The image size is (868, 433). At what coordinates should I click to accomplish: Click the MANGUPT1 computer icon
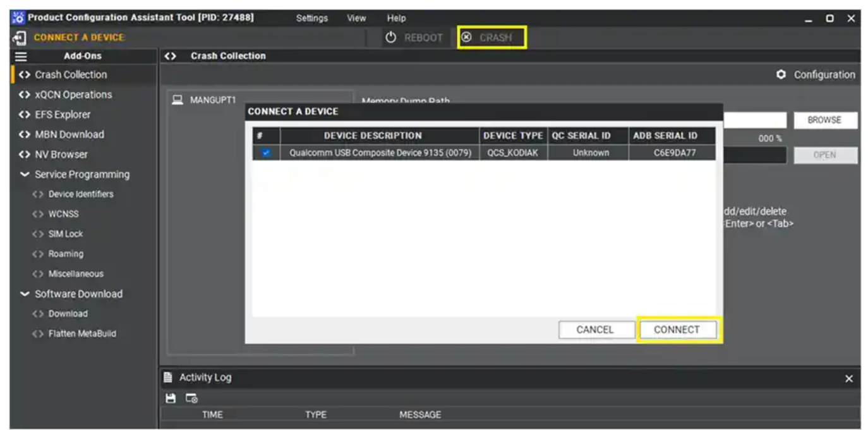(178, 100)
